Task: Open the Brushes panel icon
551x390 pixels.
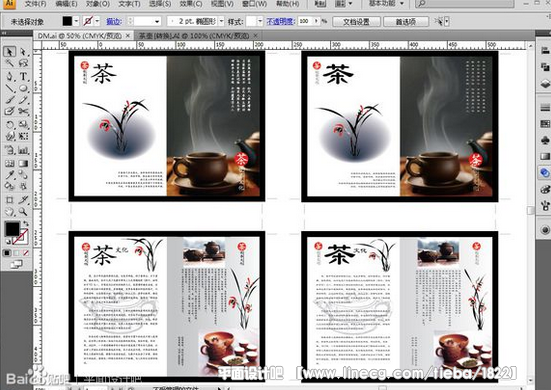Action: pos(545,206)
